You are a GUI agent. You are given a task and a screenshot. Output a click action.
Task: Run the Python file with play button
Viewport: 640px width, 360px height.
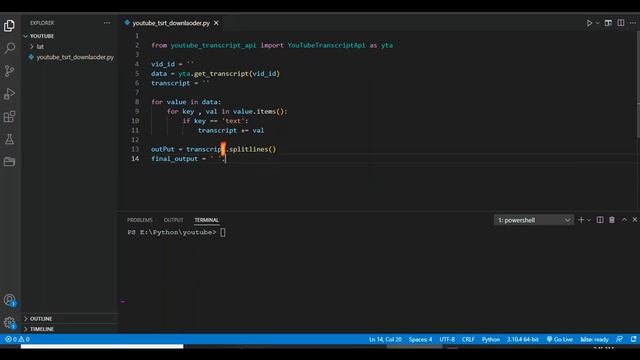(x=589, y=23)
